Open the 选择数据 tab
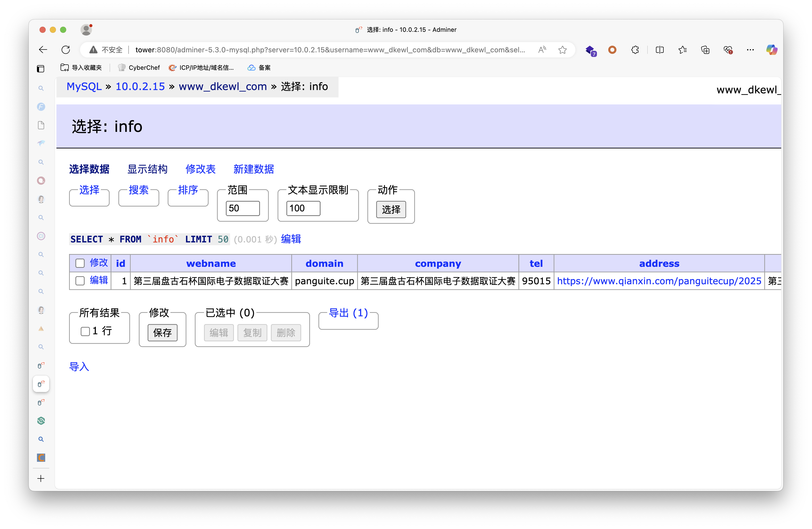 pos(89,169)
